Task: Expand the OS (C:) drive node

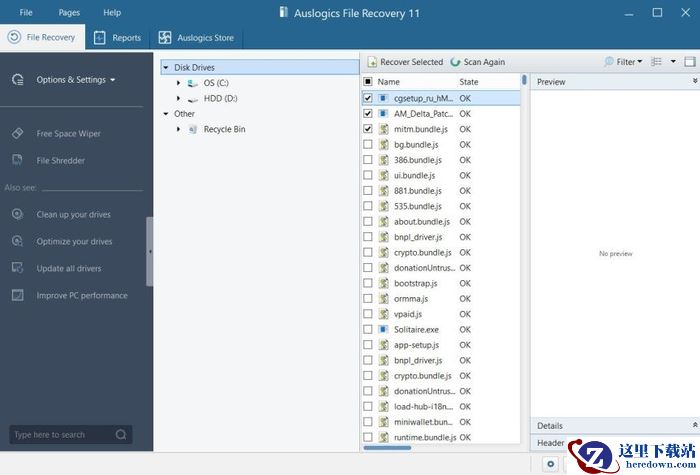Action: (x=178, y=83)
